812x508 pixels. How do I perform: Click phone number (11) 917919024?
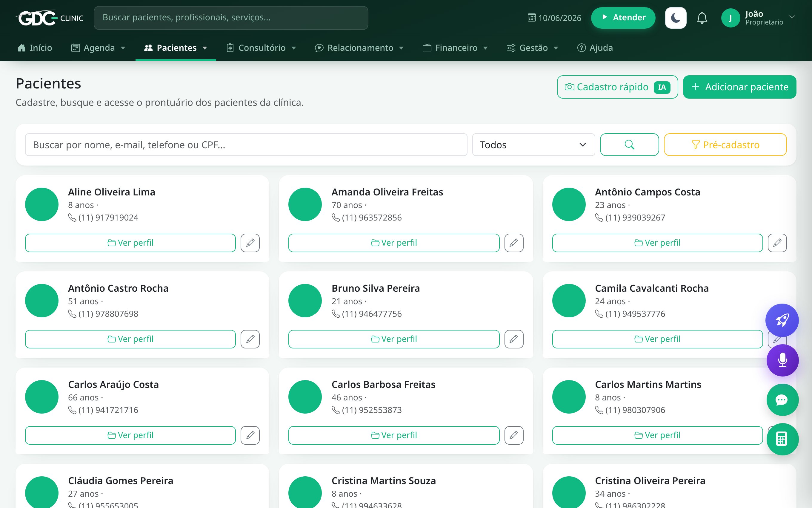coord(108,218)
